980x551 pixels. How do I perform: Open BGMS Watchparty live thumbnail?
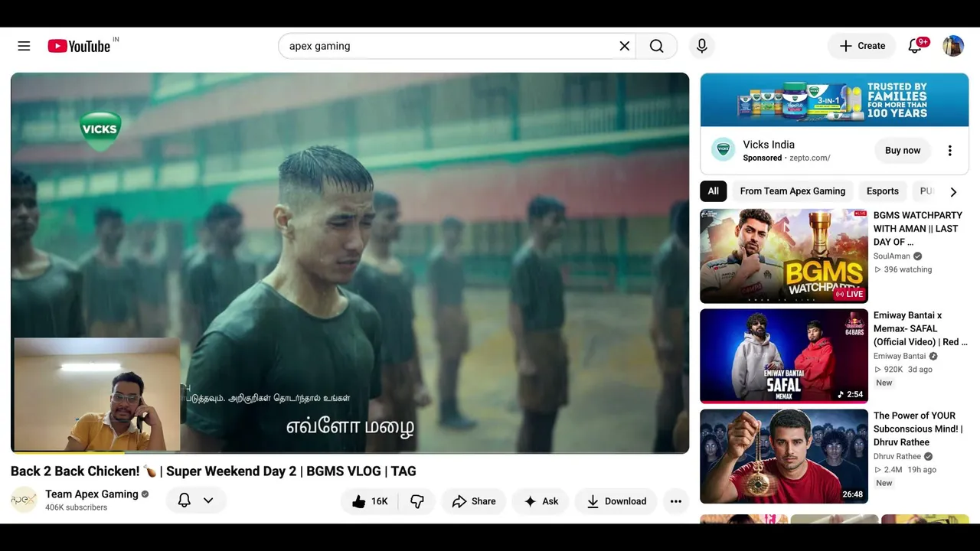coord(784,256)
